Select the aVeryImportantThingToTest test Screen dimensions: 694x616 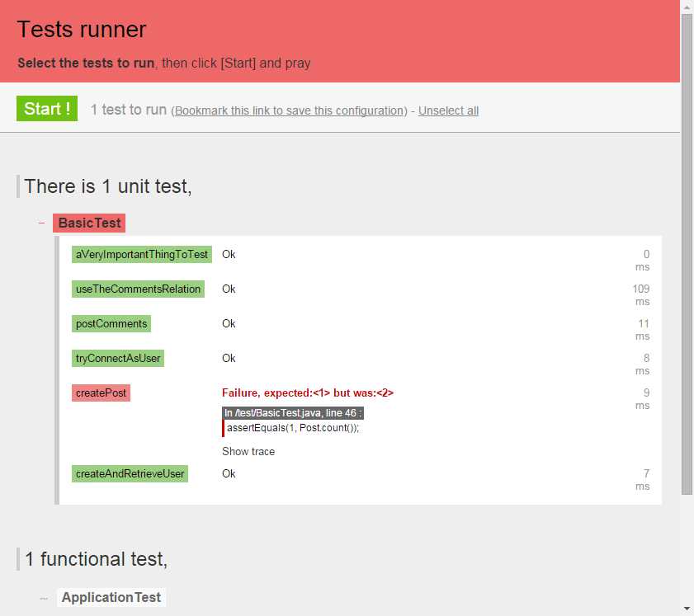(142, 255)
